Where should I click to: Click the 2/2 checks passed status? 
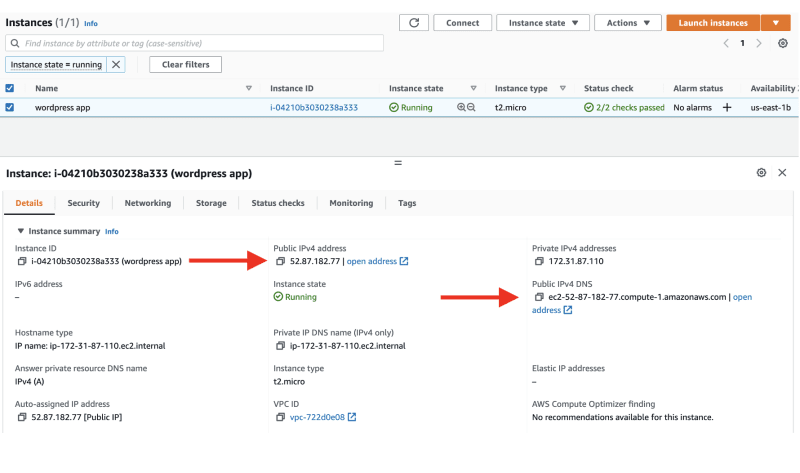[624, 108]
